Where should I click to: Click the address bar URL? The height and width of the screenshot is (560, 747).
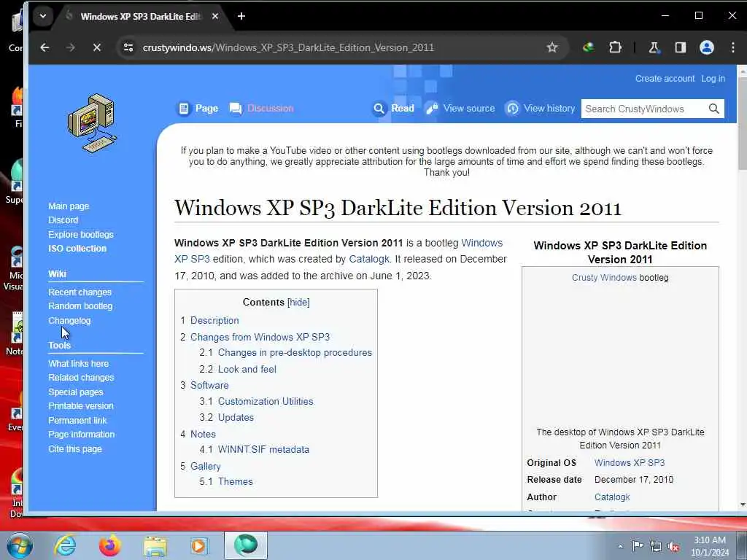(x=288, y=47)
